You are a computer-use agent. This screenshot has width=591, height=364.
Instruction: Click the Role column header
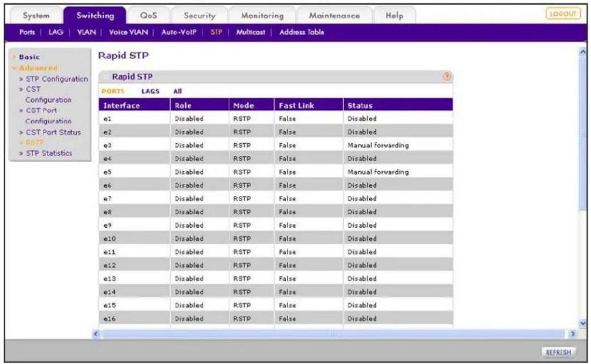[200, 106]
